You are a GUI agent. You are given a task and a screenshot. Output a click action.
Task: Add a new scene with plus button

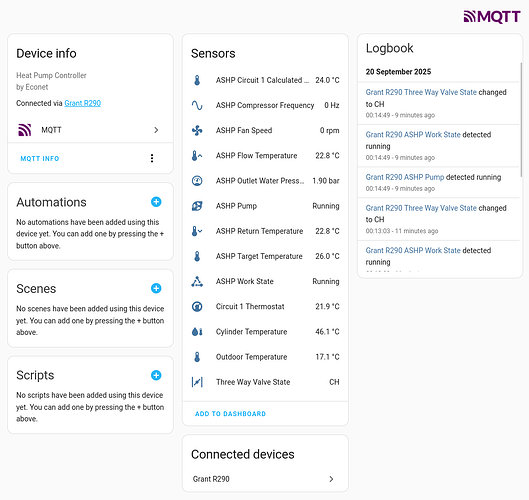pos(156,288)
